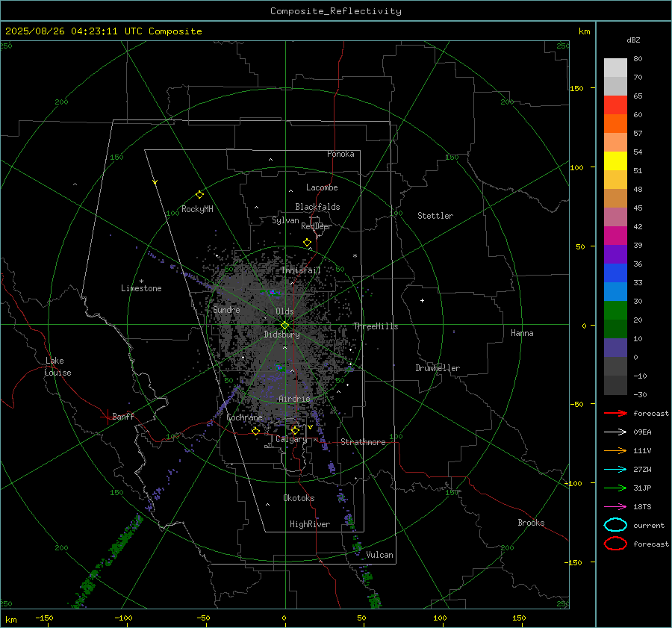
Task: Click the yellow diamond marker below Cochrane
Action: pyautogui.click(x=256, y=431)
